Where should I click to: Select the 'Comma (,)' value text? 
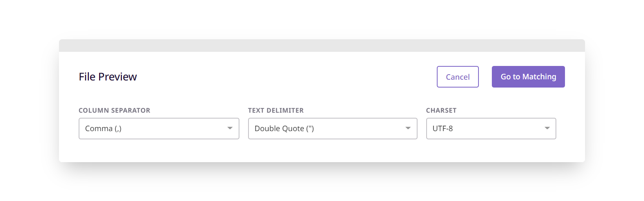tap(103, 128)
